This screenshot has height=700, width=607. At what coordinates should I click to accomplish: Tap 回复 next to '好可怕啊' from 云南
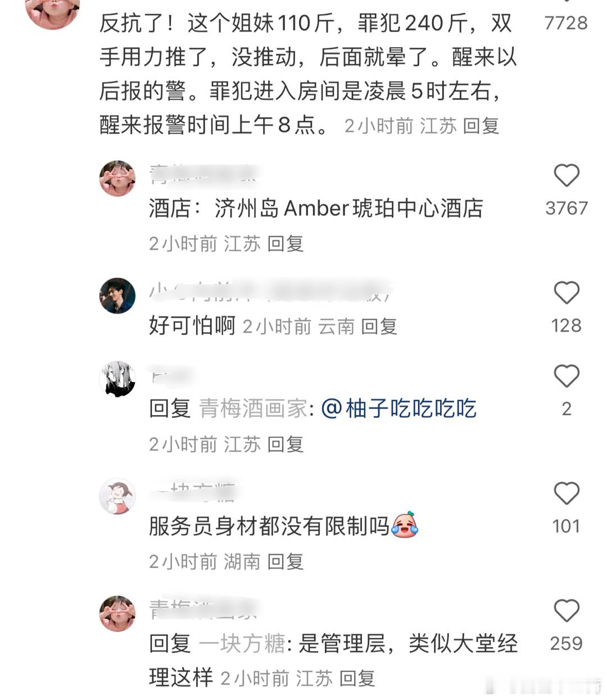379,326
